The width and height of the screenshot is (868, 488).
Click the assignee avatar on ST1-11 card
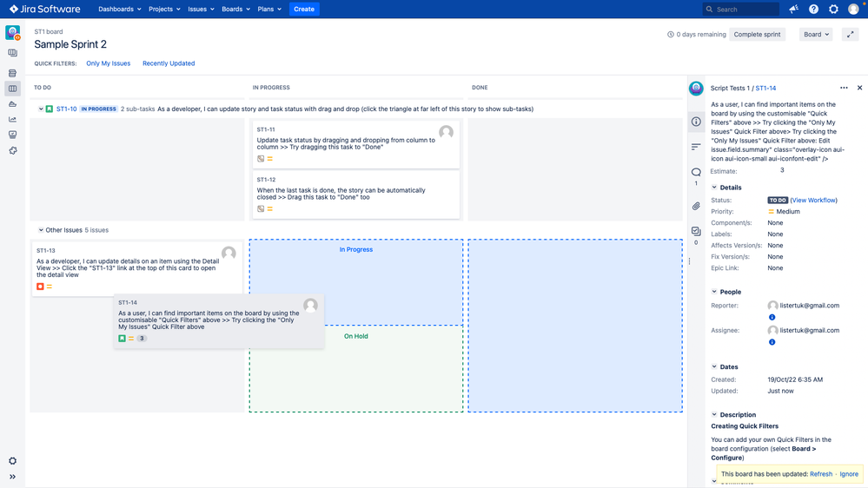click(x=447, y=132)
